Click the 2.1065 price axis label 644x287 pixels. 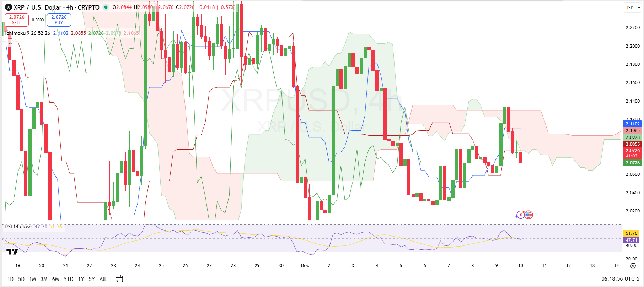(632, 131)
